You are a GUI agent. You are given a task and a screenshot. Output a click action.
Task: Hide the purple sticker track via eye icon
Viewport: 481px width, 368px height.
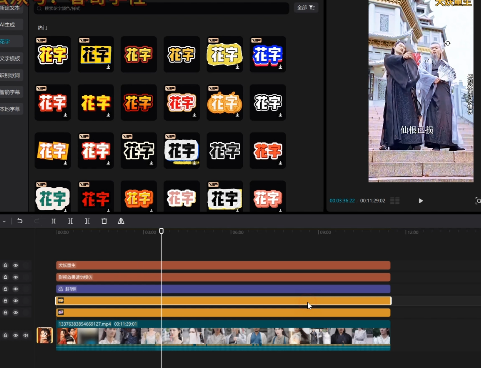(16, 289)
